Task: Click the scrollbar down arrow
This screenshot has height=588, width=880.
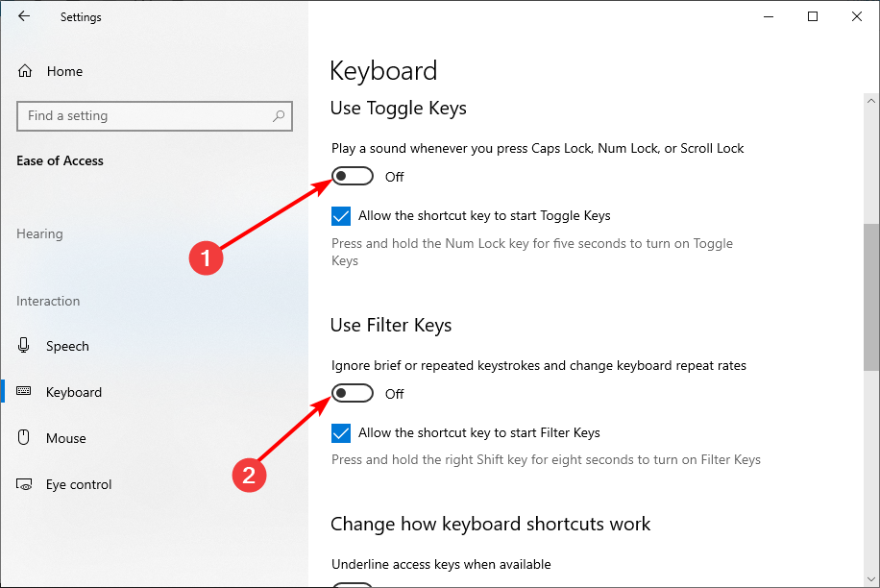Action: (871, 579)
